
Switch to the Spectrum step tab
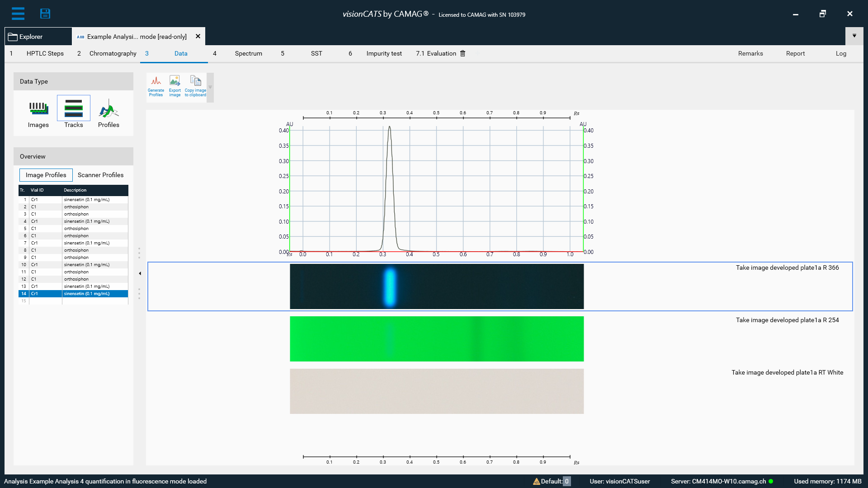pos(248,53)
